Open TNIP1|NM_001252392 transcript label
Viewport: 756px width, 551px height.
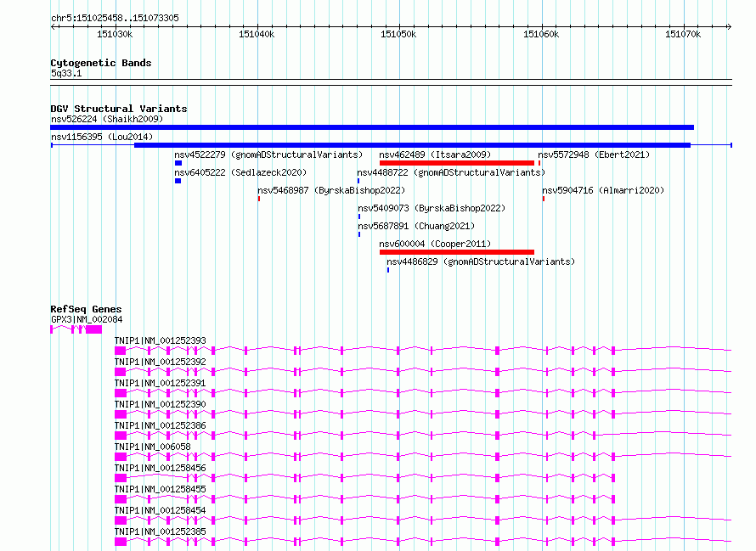pyautogui.click(x=160, y=362)
